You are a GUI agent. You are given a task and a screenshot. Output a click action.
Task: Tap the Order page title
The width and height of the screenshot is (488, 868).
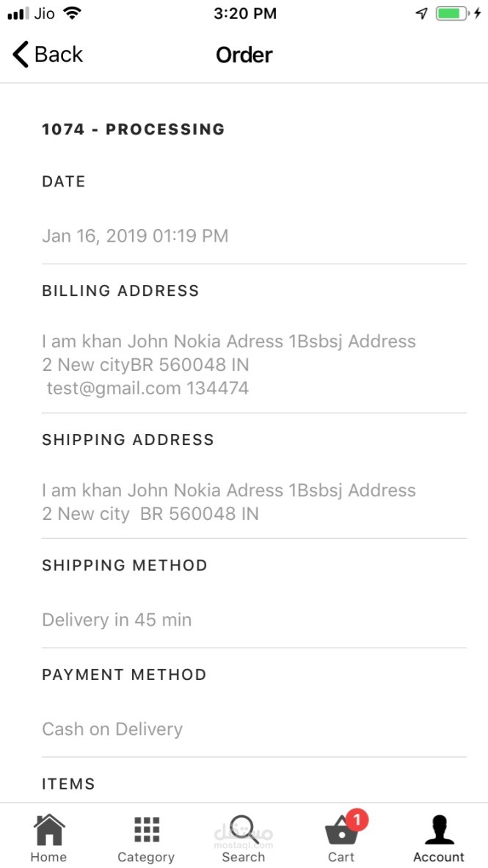[x=244, y=55]
